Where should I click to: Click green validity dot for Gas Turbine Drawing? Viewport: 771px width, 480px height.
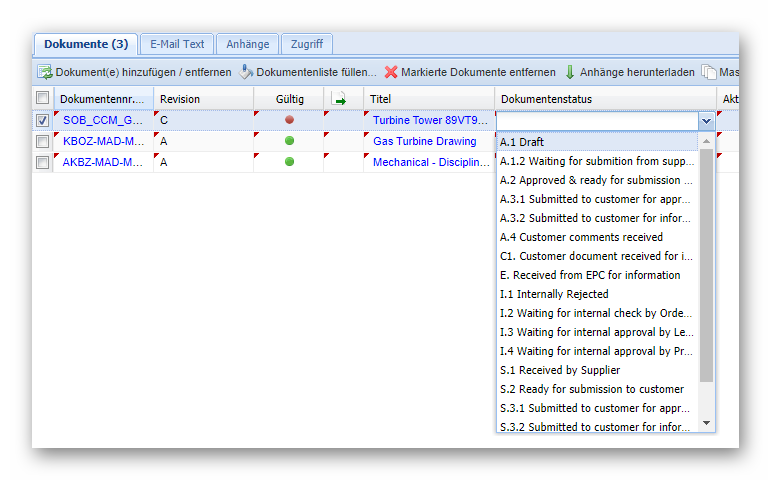pos(290,141)
